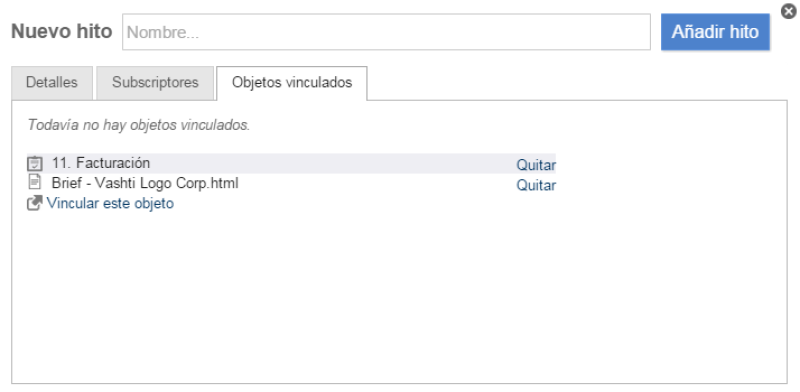Select the Brief - Vashti Logo Corp.html entry

(145, 183)
